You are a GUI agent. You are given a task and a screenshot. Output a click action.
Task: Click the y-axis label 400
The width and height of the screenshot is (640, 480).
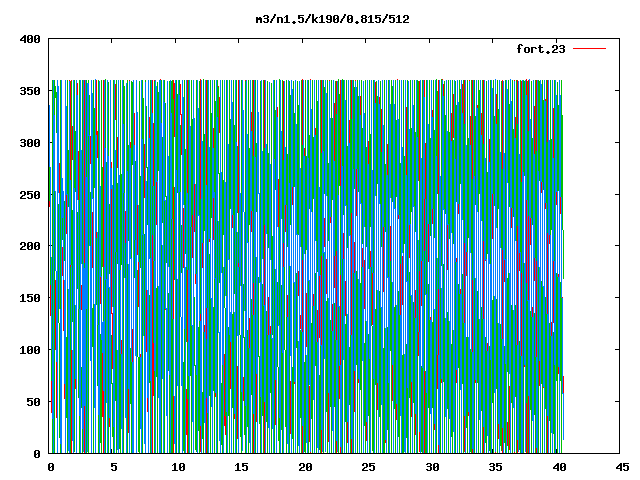(30, 39)
